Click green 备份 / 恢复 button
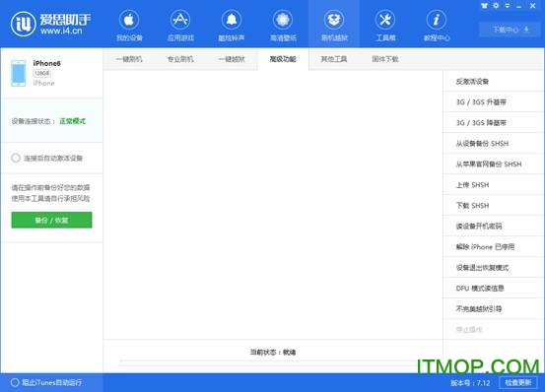The image size is (545, 392). pyautogui.click(x=52, y=221)
